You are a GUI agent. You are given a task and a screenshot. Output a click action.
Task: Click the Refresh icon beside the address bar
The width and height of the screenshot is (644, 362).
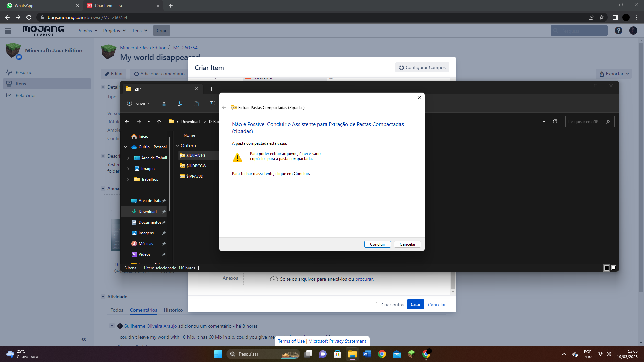(555, 121)
